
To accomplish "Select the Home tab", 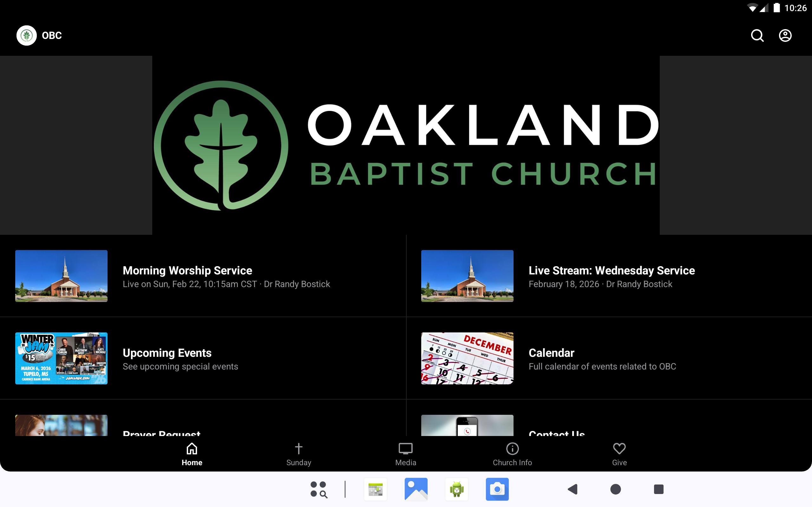I will point(192,454).
